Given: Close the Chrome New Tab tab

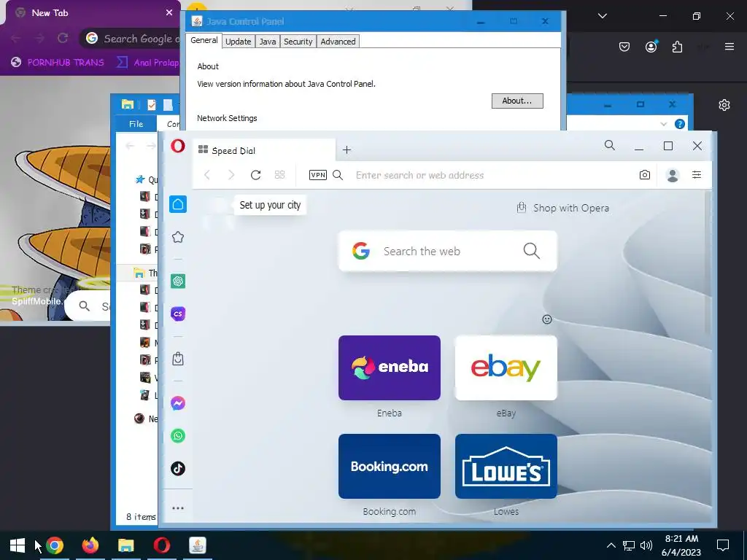Looking at the screenshot, I should tap(169, 13).
